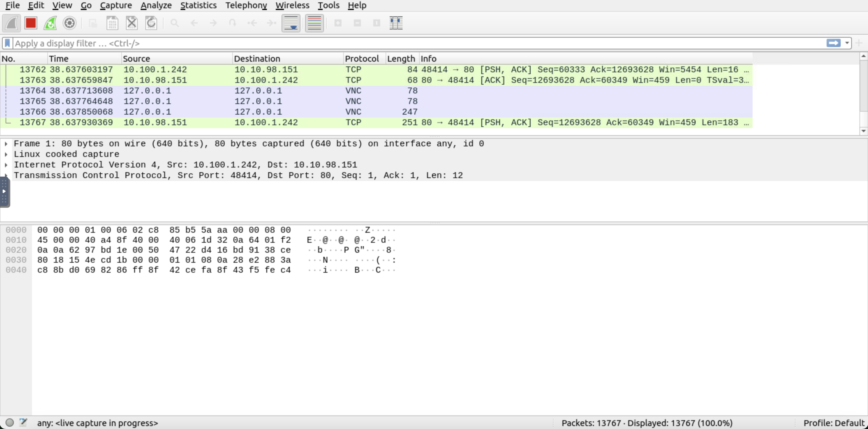Image resolution: width=868 pixels, height=429 pixels.
Task: Sort packets by the Source column header
Action: tap(177, 59)
